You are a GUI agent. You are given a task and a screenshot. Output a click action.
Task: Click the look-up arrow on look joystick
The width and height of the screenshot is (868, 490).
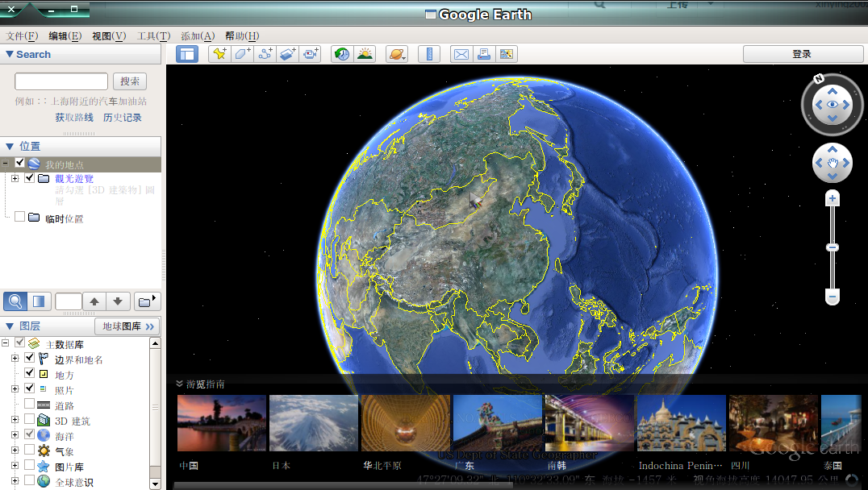[x=833, y=91]
